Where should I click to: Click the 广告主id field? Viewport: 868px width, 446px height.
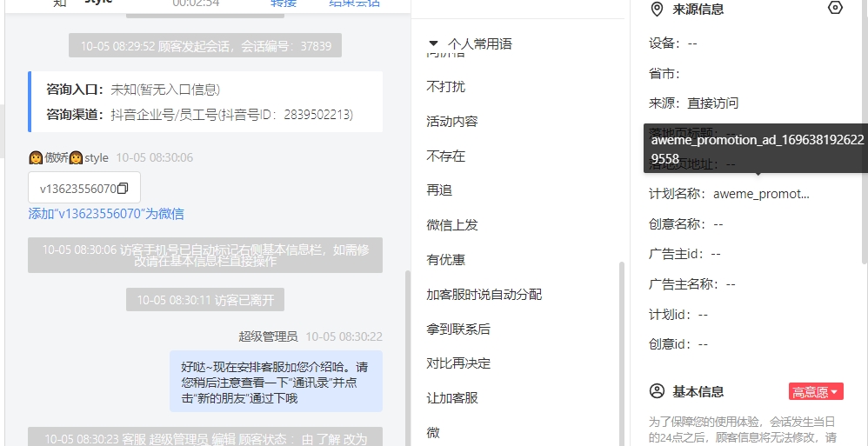click(684, 254)
